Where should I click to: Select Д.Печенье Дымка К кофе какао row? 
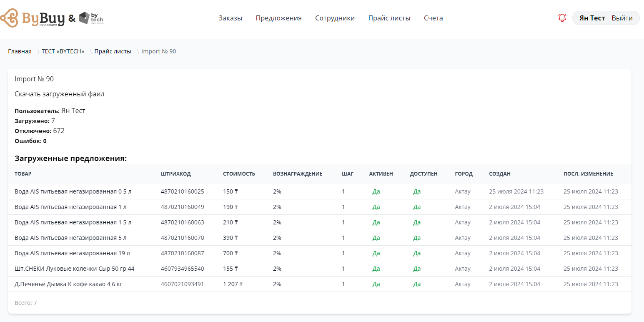pyautogui.click(x=68, y=284)
